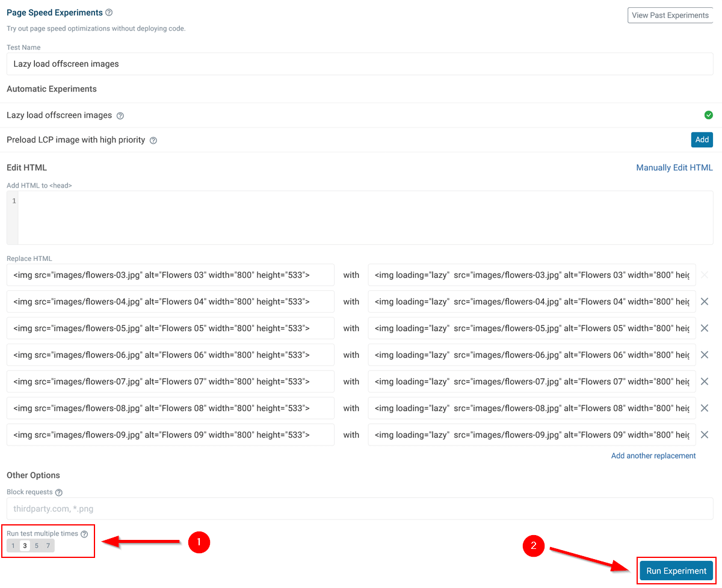The width and height of the screenshot is (722, 588).
Task: Click flowers-08 lazy replacement field
Action: tap(532, 408)
